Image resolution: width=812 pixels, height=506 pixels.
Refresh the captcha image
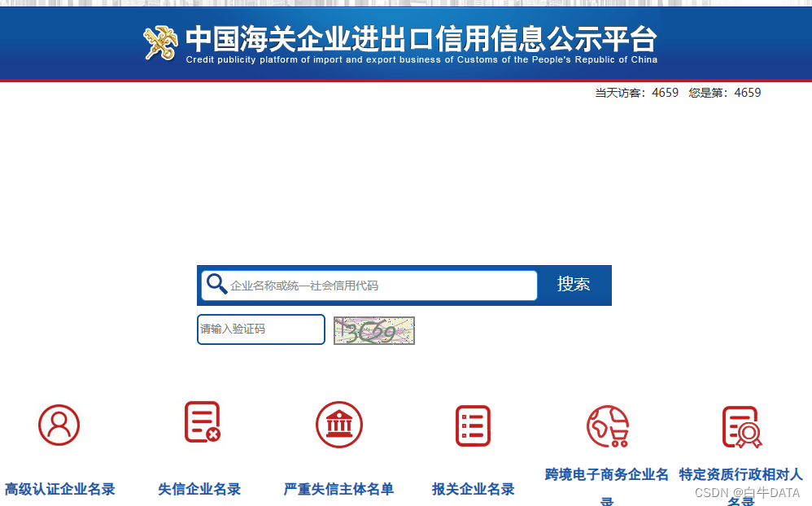coord(374,330)
